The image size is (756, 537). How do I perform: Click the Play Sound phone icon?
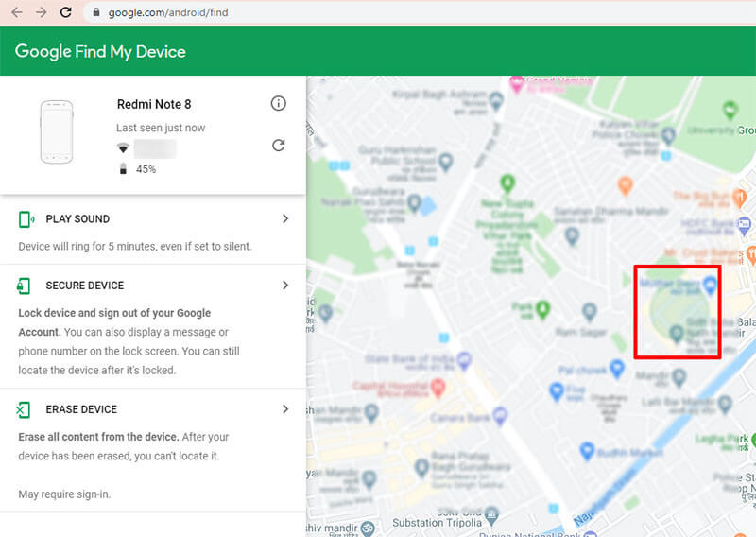coord(26,219)
